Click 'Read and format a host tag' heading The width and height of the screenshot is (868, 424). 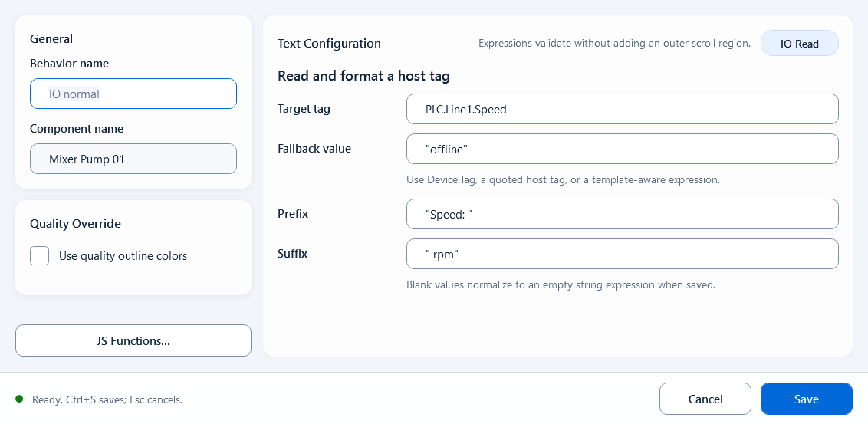363,77
